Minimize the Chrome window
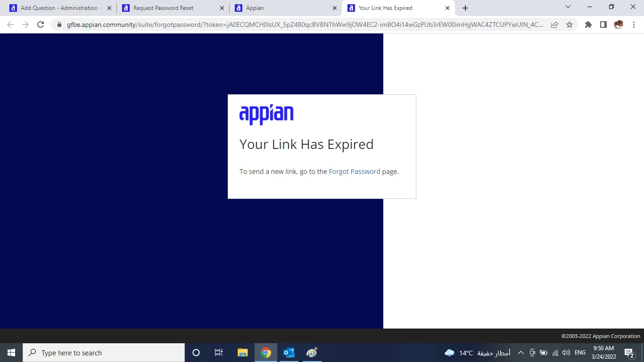 point(590,7)
